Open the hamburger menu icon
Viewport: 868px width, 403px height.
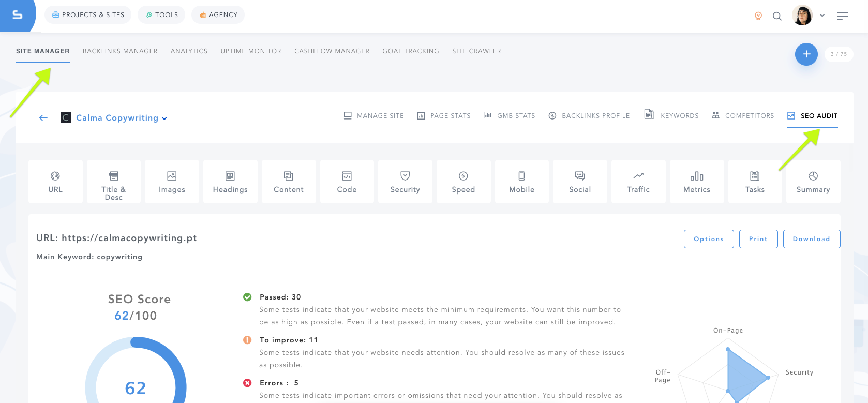(843, 16)
